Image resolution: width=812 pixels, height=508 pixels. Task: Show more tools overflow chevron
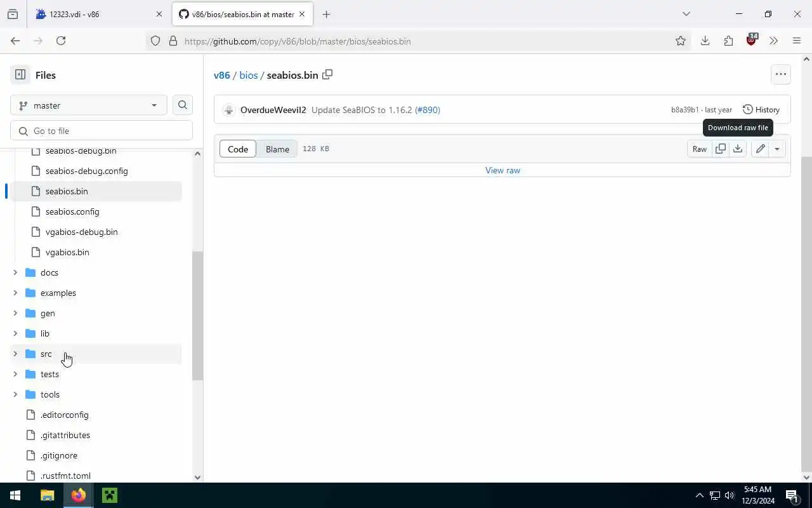click(773, 41)
